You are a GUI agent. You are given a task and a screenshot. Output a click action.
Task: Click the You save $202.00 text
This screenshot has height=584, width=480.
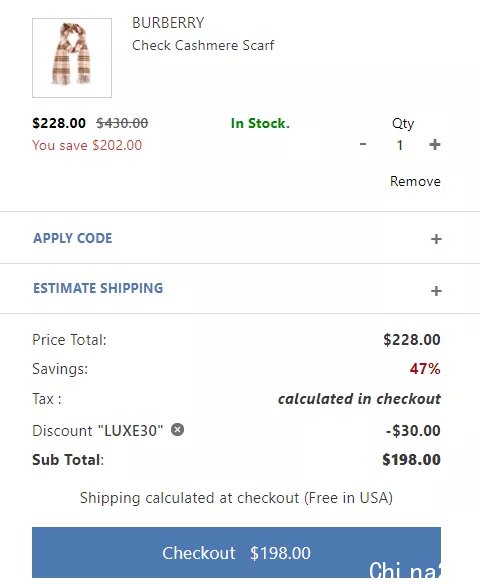[x=87, y=145]
